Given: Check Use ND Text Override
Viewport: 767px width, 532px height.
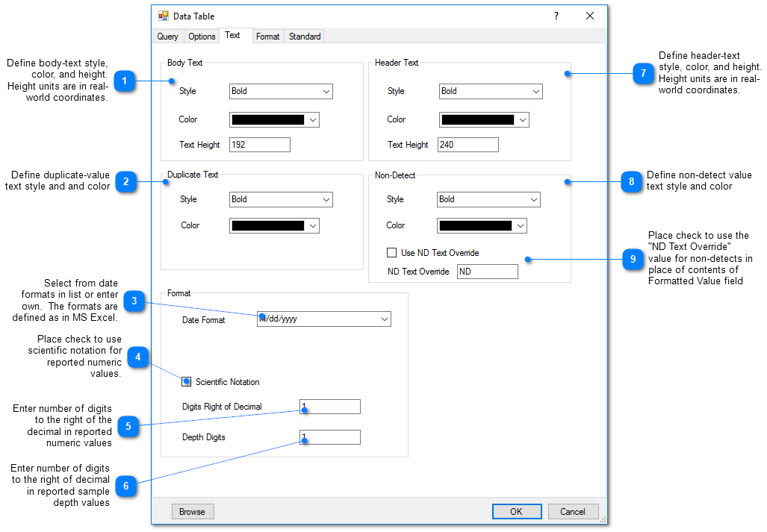Looking at the screenshot, I should pos(391,252).
